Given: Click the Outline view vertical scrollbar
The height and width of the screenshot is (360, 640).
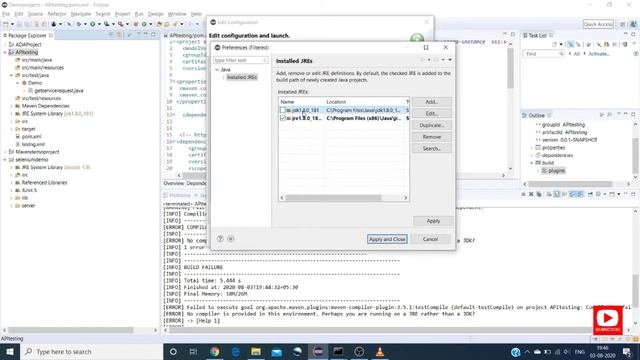Looking at the screenshot, I should click(636, 156).
